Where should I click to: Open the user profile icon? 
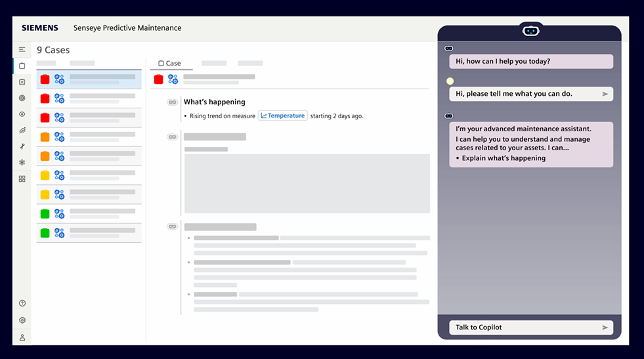pos(22,337)
